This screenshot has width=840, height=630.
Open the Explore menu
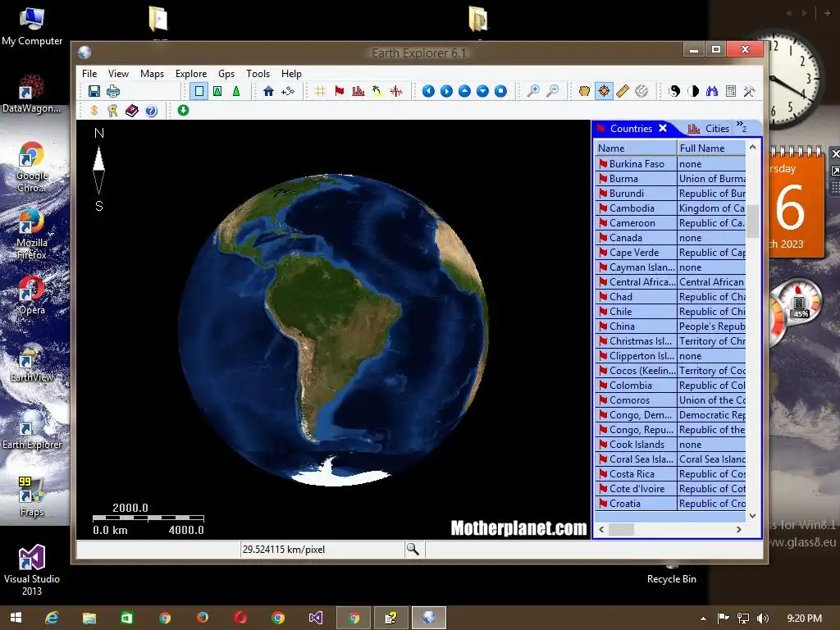[x=190, y=73]
